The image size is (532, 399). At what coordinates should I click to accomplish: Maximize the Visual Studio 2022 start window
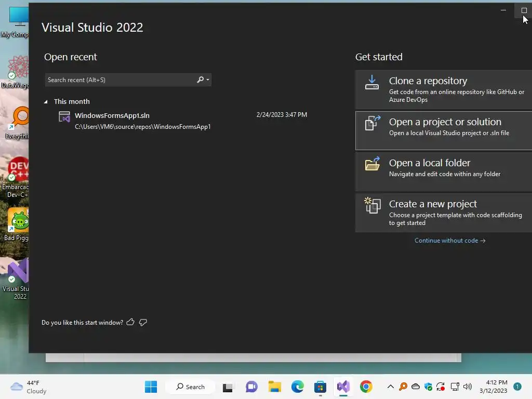(524, 10)
